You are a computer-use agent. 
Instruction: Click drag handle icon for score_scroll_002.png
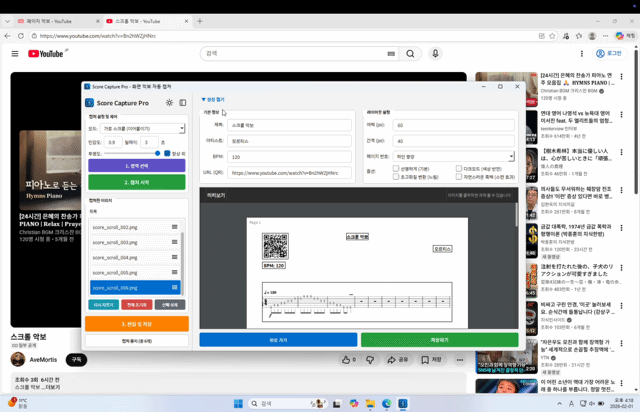175,227
